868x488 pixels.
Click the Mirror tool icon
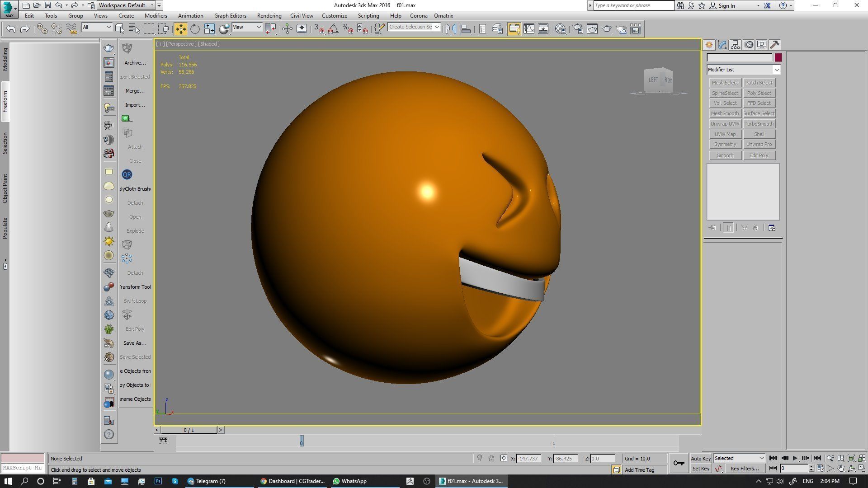[x=451, y=29]
